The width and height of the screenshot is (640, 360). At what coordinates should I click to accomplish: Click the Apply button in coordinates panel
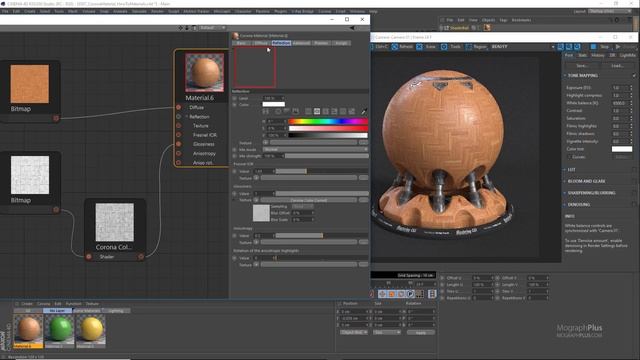point(420,333)
